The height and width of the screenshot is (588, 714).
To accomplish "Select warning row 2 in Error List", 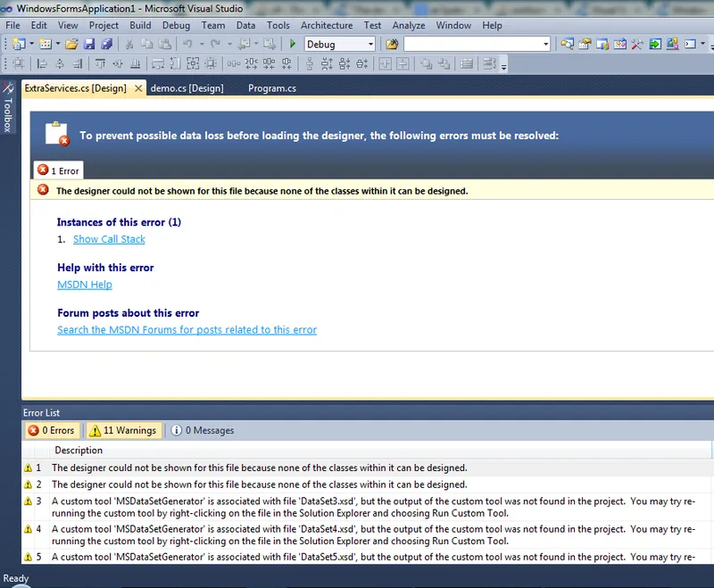I will coord(367,484).
